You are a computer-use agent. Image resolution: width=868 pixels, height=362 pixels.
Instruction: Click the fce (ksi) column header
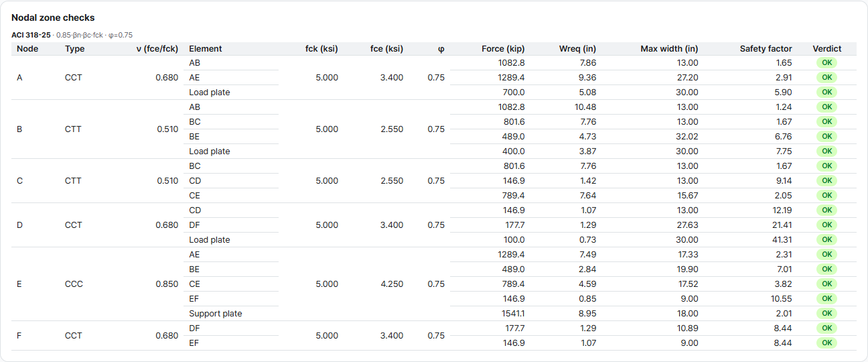coord(386,48)
